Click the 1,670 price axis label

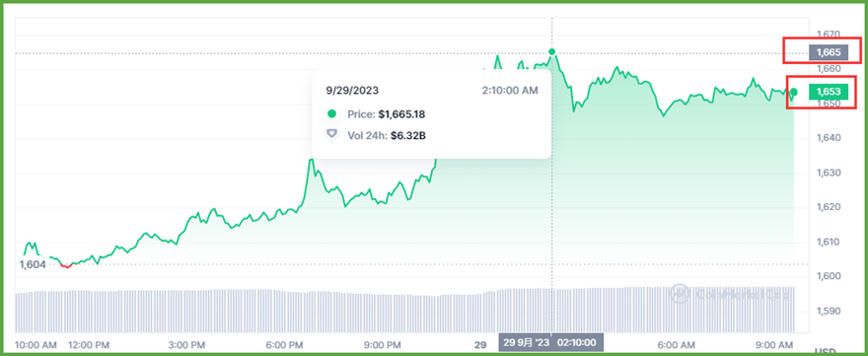click(829, 35)
